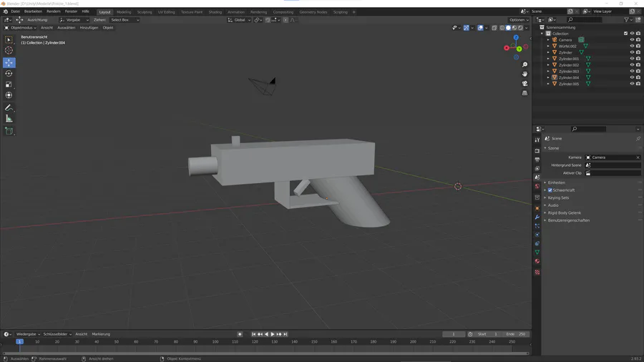Open the Particles properties tab
This screenshot has height=362, width=644.
click(537, 226)
